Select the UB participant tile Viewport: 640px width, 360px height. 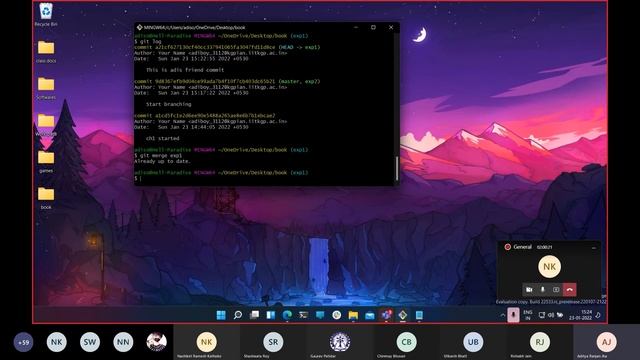tap(473, 342)
